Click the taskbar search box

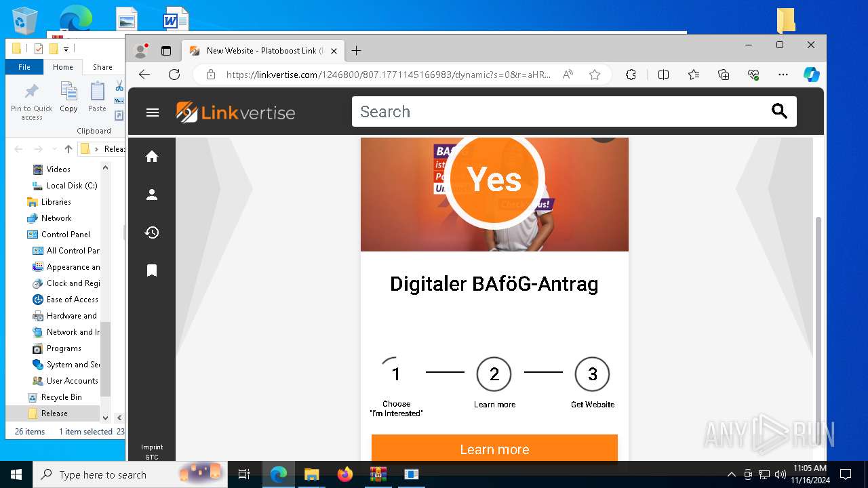[130, 474]
